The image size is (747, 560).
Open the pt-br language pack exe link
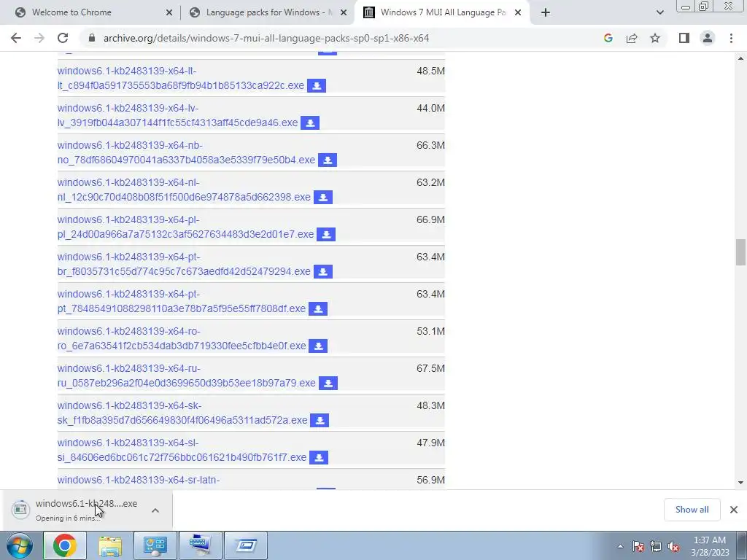tap(184, 264)
